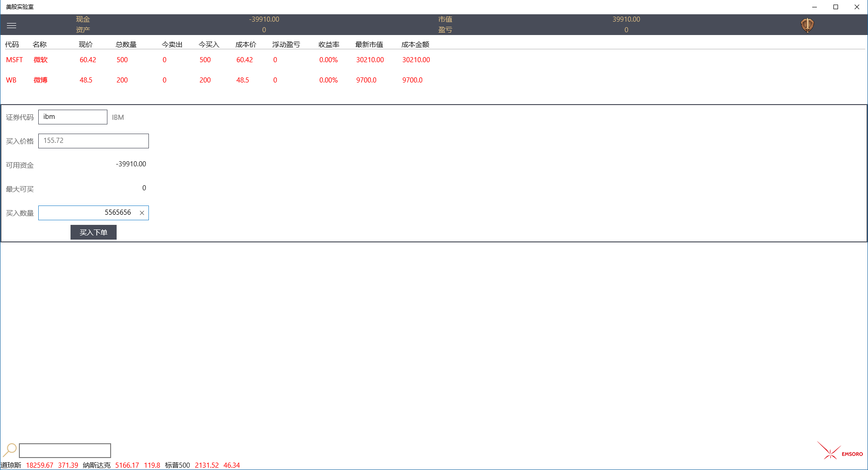This screenshot has height=470, width=868.
Task: Click the 收益率 column header
Action: point(329,45)
